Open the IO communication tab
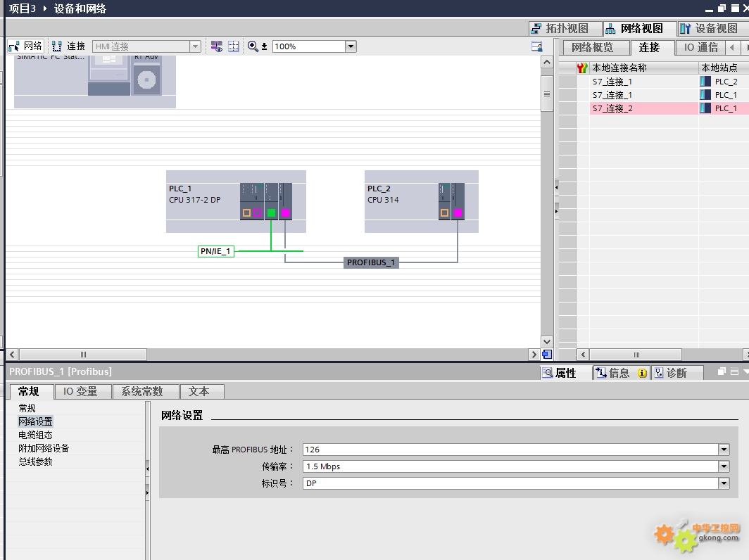This screenshot has width=749, height=560. tap(700, 47)
